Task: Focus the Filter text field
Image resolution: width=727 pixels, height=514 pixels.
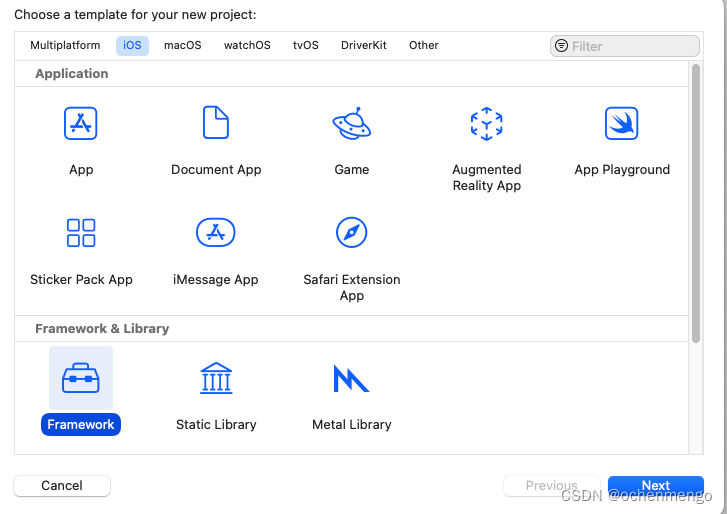Action: point(625,46)
